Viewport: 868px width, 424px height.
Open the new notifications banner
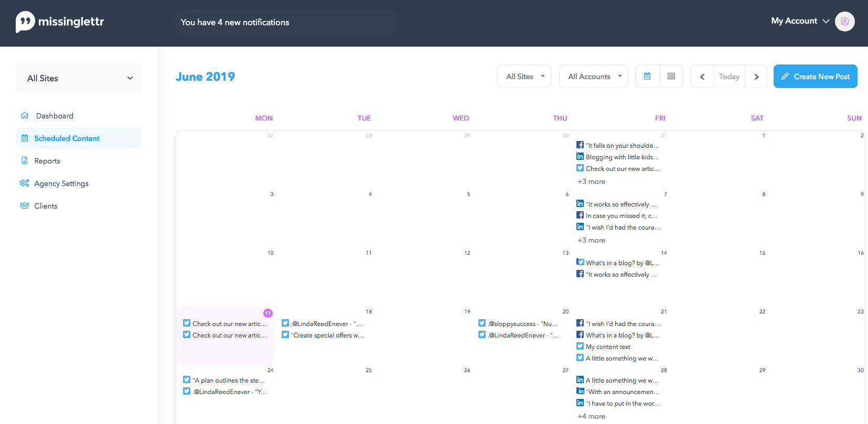tap(286, 22)
